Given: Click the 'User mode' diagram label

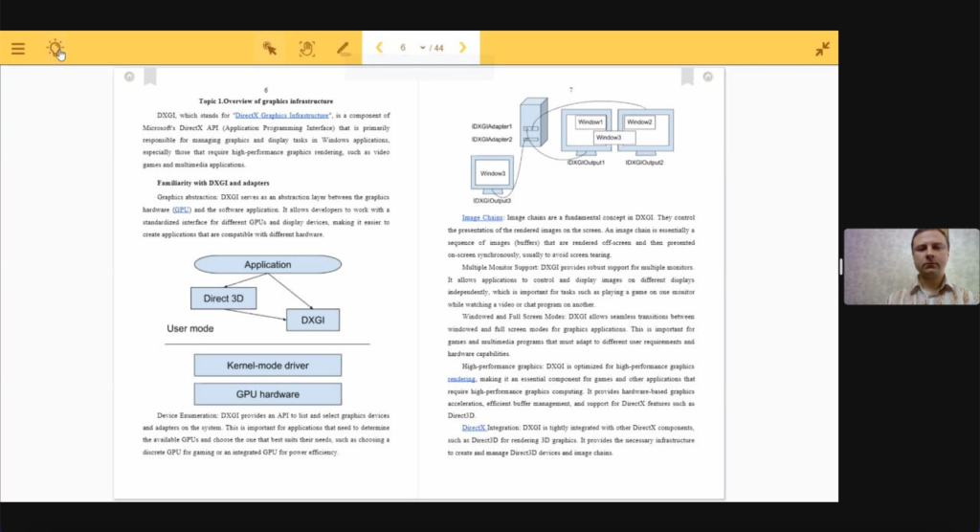Looking at the screenshot, I should [190, 328].
